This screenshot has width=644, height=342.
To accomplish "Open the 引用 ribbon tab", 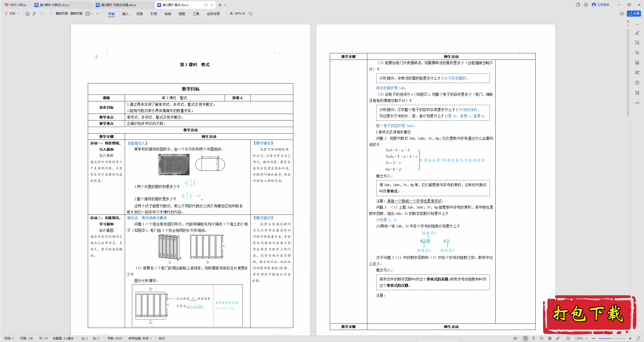I will tap(154, 14).
